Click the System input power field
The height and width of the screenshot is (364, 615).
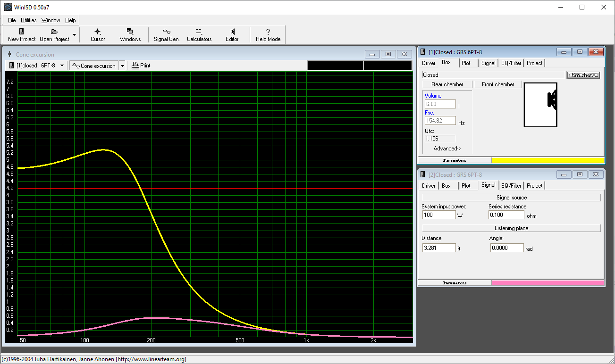pyautogui.click(x=439, y=215)
